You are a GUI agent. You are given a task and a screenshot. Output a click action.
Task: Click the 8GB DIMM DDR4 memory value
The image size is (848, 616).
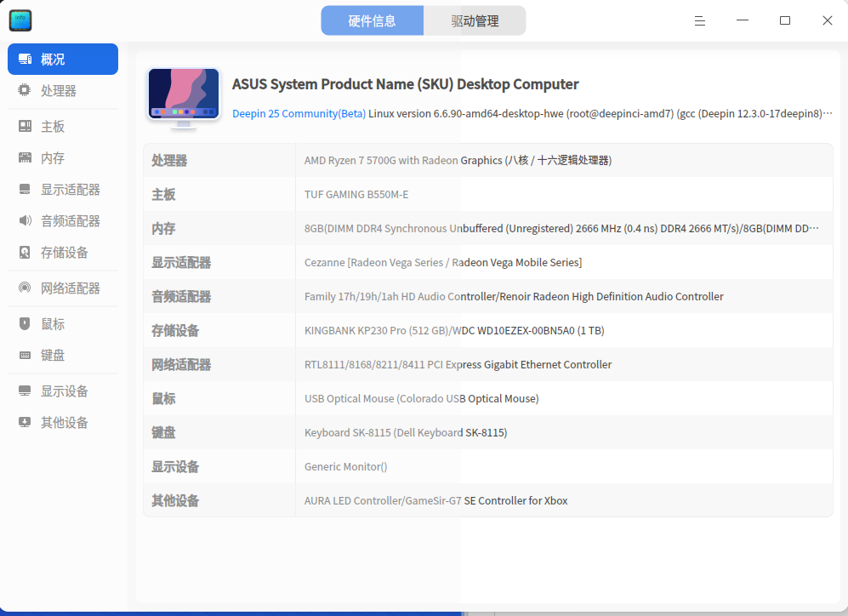[x=561, y=228]
